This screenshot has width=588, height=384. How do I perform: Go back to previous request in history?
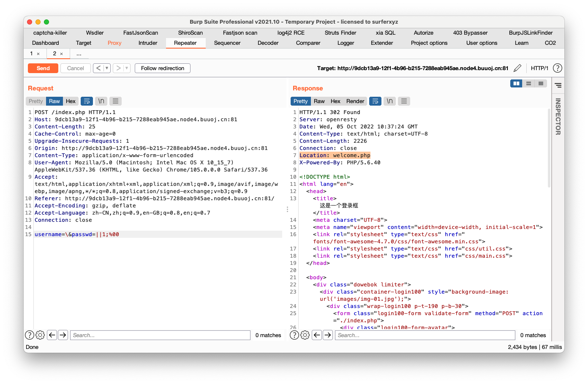coord(98,68)
